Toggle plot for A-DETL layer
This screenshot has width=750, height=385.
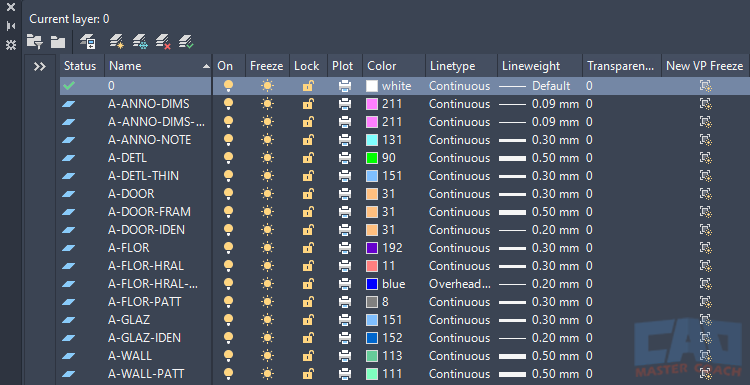[x=345, y=158]
